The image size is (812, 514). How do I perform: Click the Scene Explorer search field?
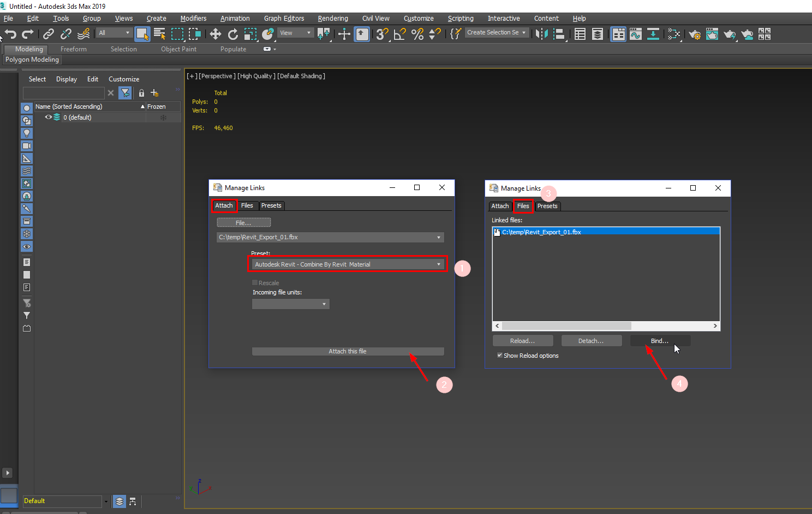tap(64, 93)
